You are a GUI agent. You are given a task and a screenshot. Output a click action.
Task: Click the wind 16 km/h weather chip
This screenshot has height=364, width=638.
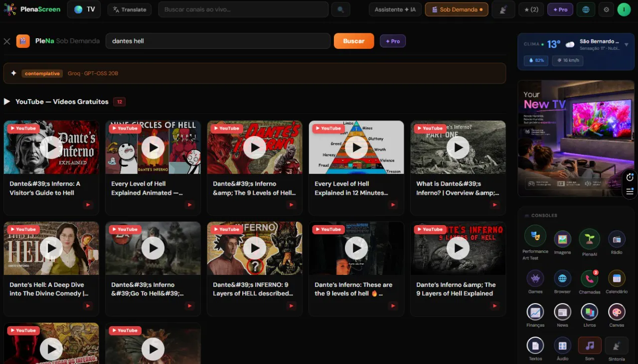coord(568,60)
